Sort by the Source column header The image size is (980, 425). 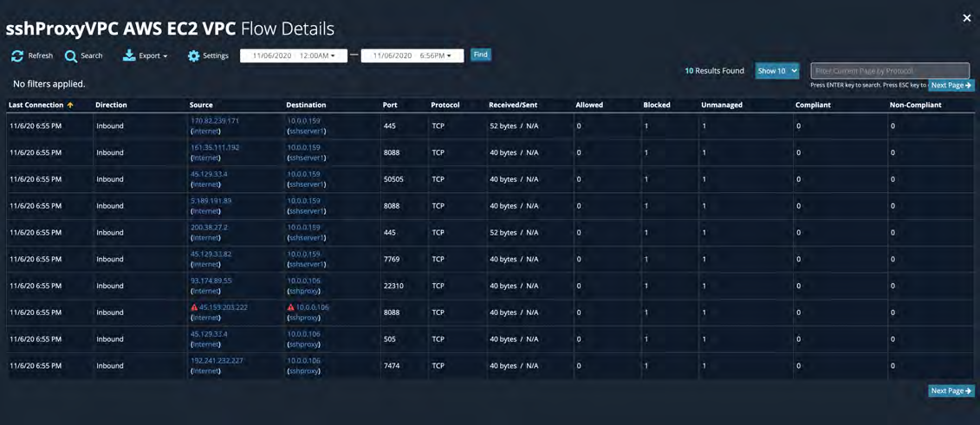click(x=201, y=105)
